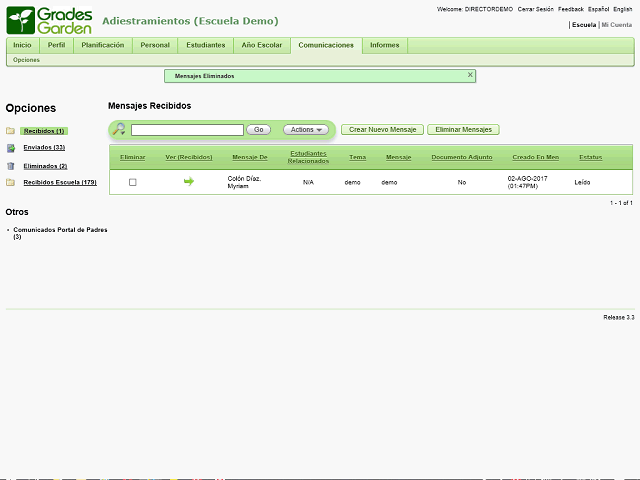Open Comunicados Portal de Padres link
The image size is (640, 480).
60,230
